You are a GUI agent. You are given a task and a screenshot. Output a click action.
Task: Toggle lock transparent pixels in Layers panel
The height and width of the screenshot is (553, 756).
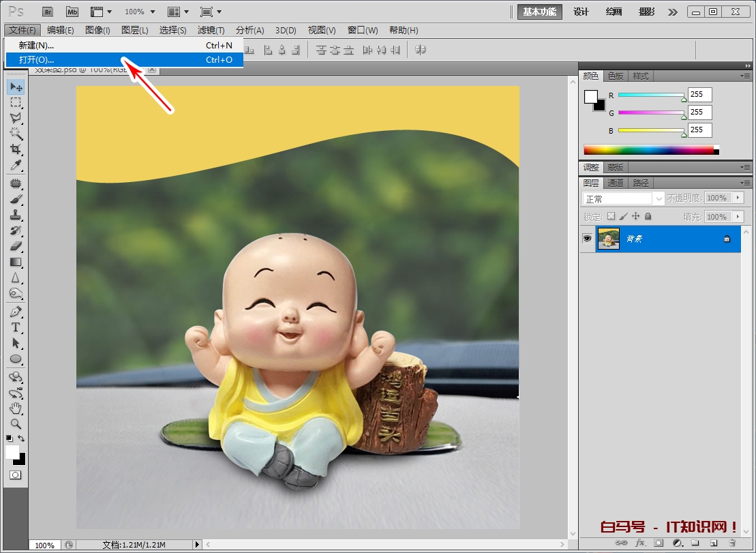[x=611, y=216]
